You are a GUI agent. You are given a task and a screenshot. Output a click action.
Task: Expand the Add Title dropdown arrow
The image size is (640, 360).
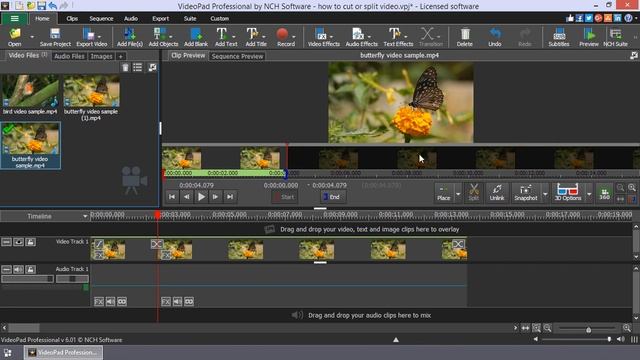pos(264,37)
